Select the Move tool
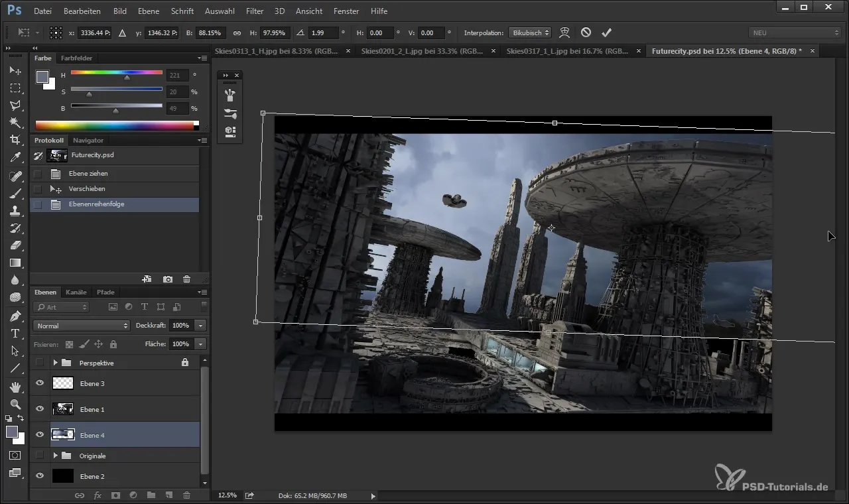The height and width of the screenshot is (504, 849). [15, 70]
